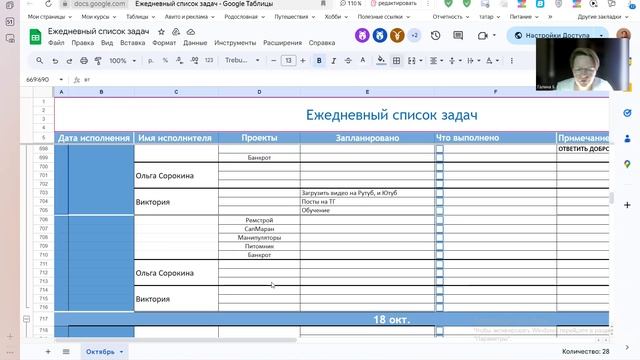Apply percent number format
640x360 pixels.
[165, 60]
